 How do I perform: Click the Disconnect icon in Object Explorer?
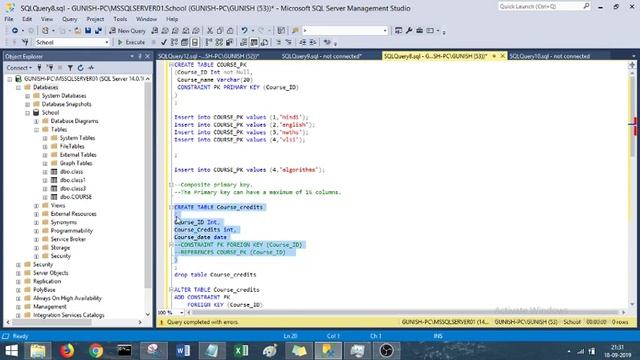(50, 68)
